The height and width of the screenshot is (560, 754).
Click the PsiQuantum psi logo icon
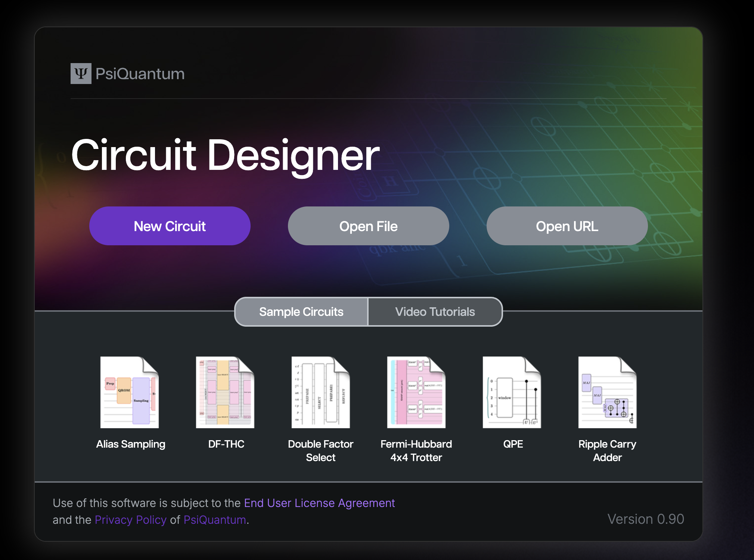click(x=81, y=74)
